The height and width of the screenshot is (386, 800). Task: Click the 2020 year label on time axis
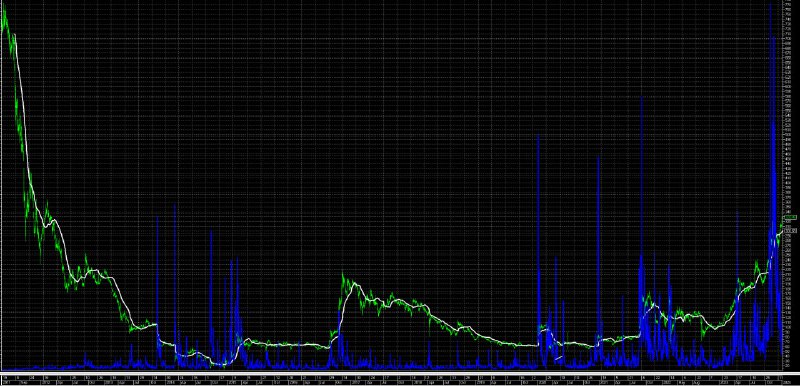tap(542, 381)
